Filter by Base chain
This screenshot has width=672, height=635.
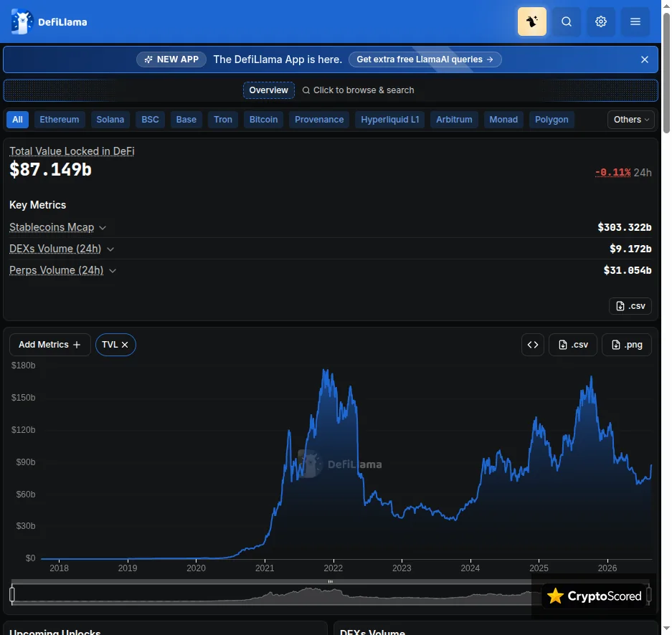tap(186, 120)
